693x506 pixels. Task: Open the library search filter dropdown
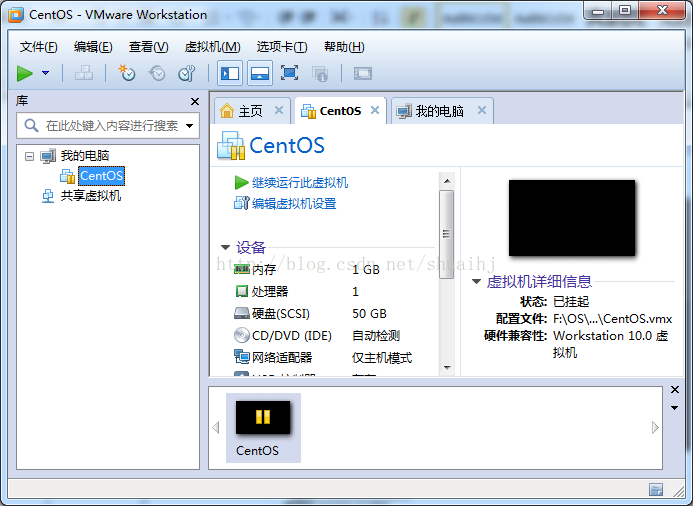click(x=190, y=126)
